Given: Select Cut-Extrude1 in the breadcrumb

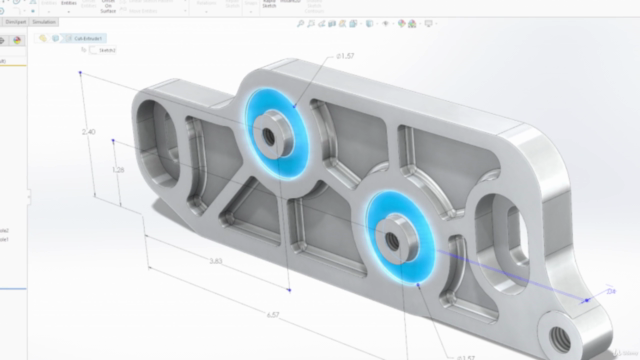Looking at the screenshot, I should [x=88, y=38].
